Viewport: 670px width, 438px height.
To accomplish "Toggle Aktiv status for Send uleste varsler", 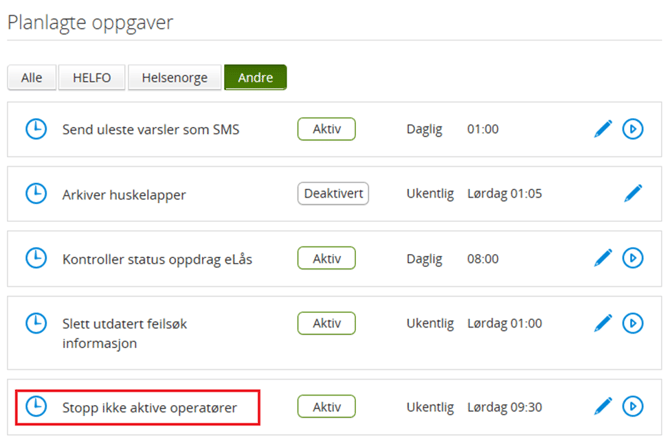I will pos(326,129).
